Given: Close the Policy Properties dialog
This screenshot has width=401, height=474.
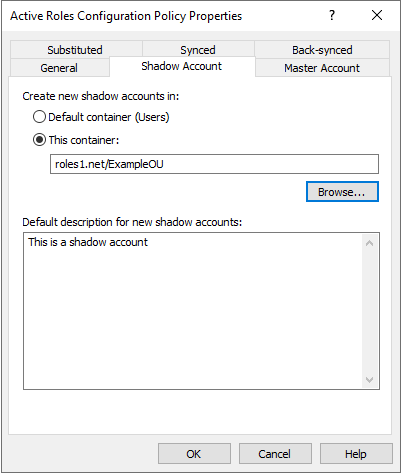Looking at the screenshot, I should pyautogui.click(x=377, y=15).
